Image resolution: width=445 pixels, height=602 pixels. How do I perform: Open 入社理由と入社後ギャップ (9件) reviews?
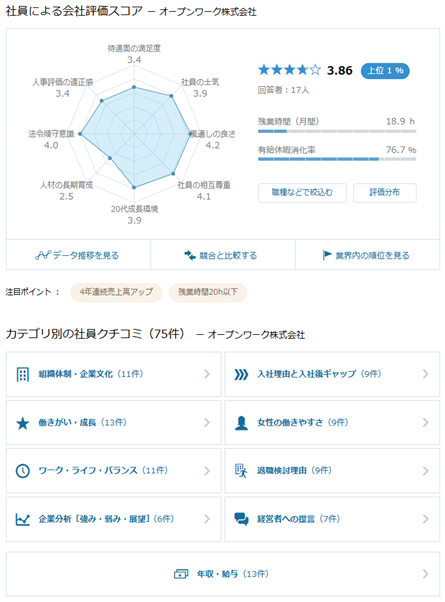pos(332,374)
